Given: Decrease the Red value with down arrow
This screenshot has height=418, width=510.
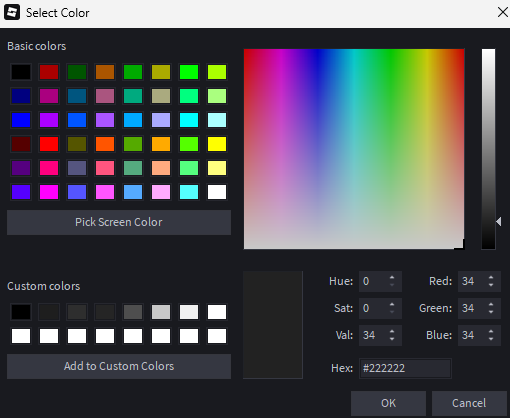Looking at the screenshot, I should point(491,285).
